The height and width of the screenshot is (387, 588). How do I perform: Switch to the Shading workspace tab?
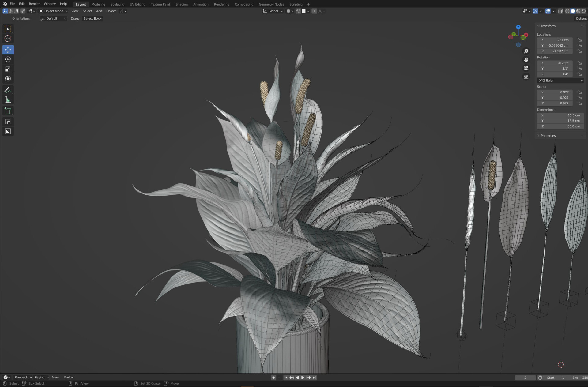click(182, 4)
